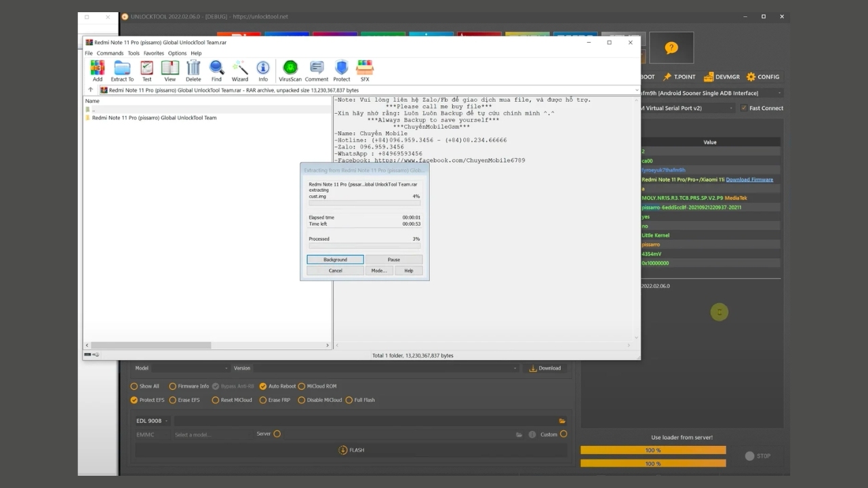Launch the Wizard wand icon
The height and width of the screenshot is (488, 868).
tap(240, 70)
